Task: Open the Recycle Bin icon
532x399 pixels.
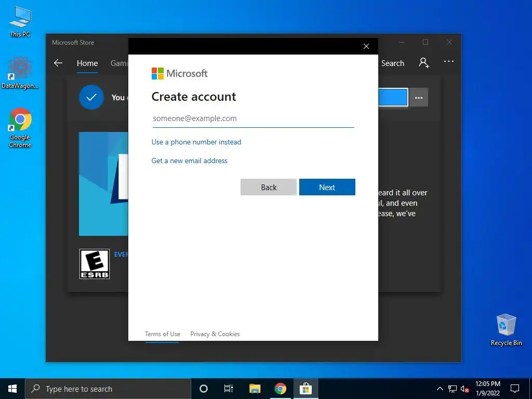Action: click(506, 330)
